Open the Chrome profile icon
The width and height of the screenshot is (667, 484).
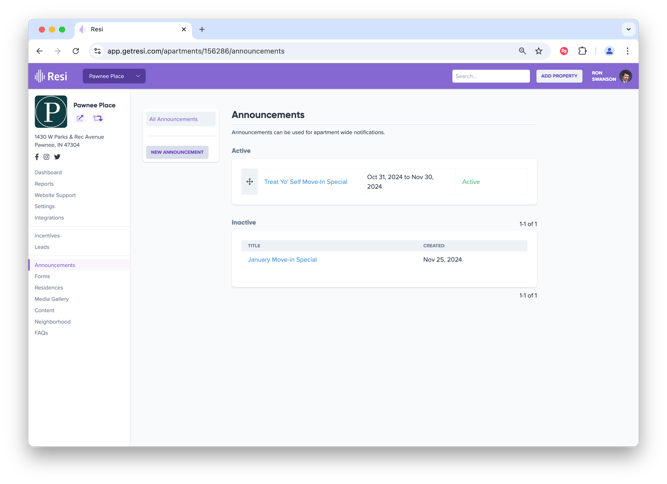click(x=609, y=51)
